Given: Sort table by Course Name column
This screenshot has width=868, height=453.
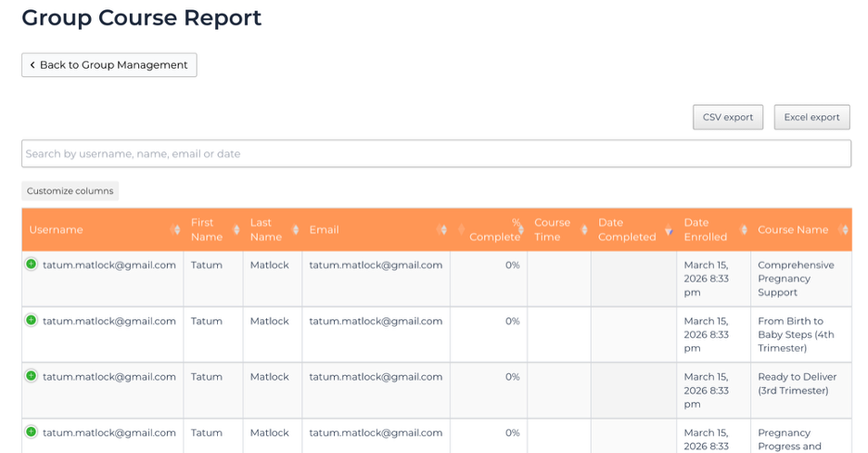Looking at the screenshot, I should pos(801,230).
